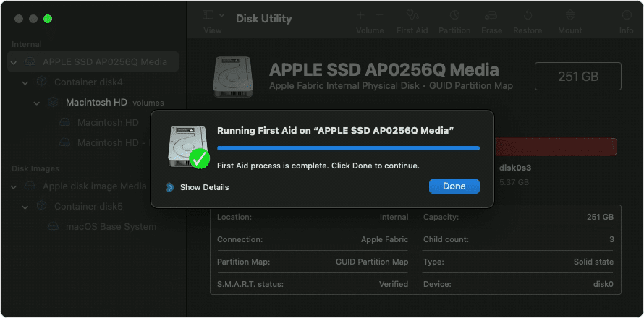Collapse Container disk4 in sidebar
644x318 pixels.
click(25, 82)
